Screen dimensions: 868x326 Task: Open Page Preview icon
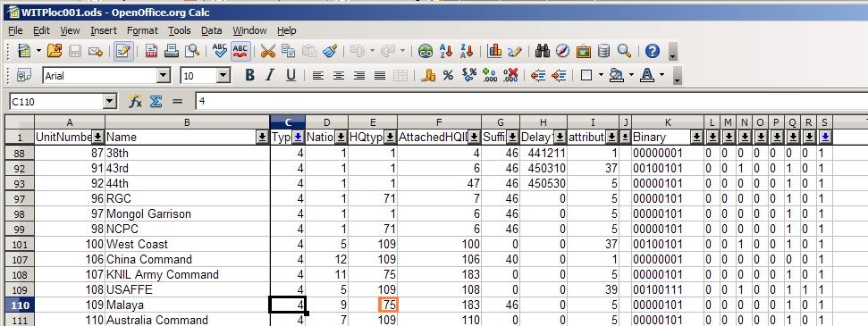click(x=191, y=52)
